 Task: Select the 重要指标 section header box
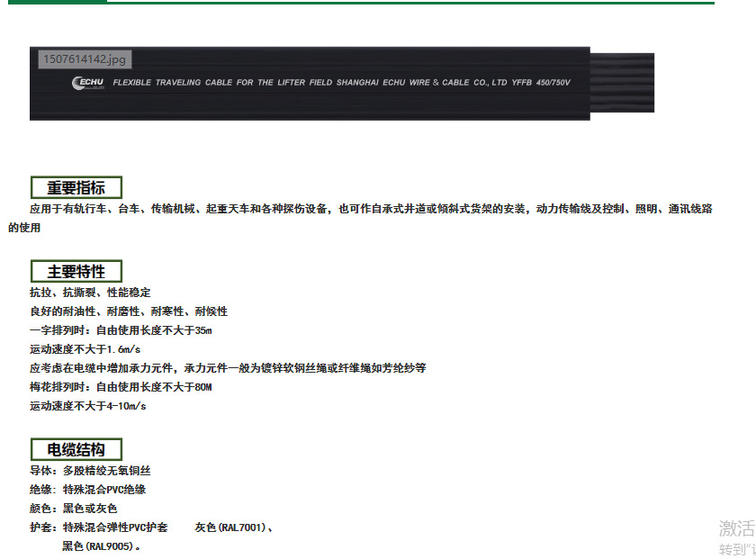point(76,187)
